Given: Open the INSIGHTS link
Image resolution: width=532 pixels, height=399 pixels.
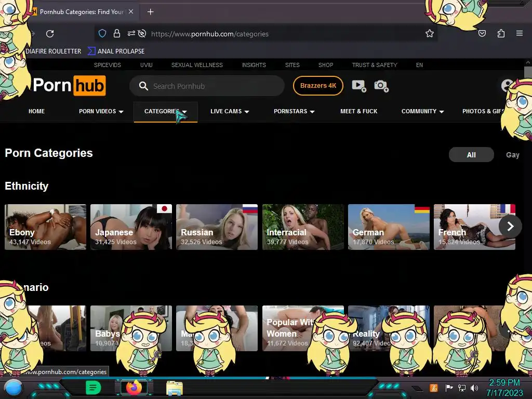Looking at the screenshot, I should pos(254,65).
